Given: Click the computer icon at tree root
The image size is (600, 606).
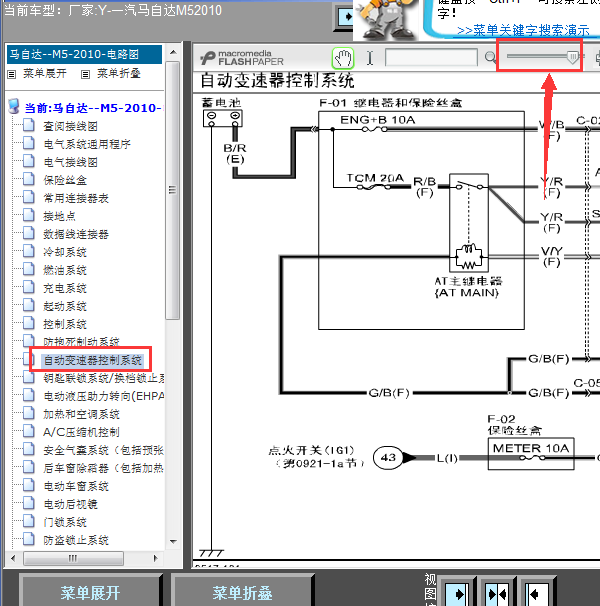Looking at the screenshot, I should coord(14,106).
